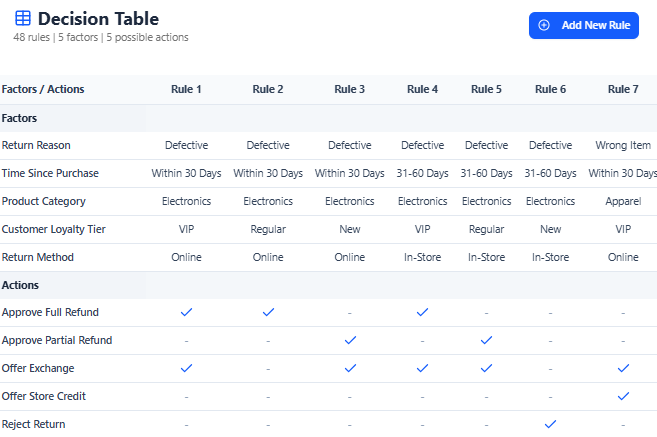Click Offer Store Credit checkmark for Rule 7

point(623,396)
